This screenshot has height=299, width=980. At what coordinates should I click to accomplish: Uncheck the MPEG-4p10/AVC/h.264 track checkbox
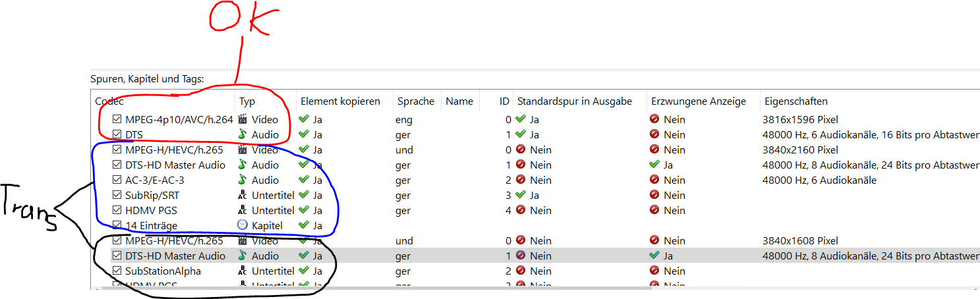click(117, 119)
